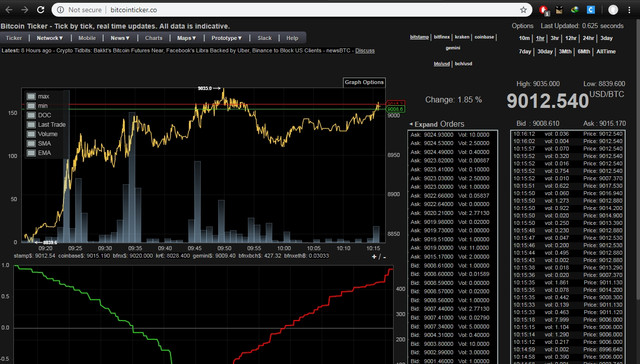Open the blue C extension icon
Image resolution: width=640 pixels, height=364 pixels.
590,10
